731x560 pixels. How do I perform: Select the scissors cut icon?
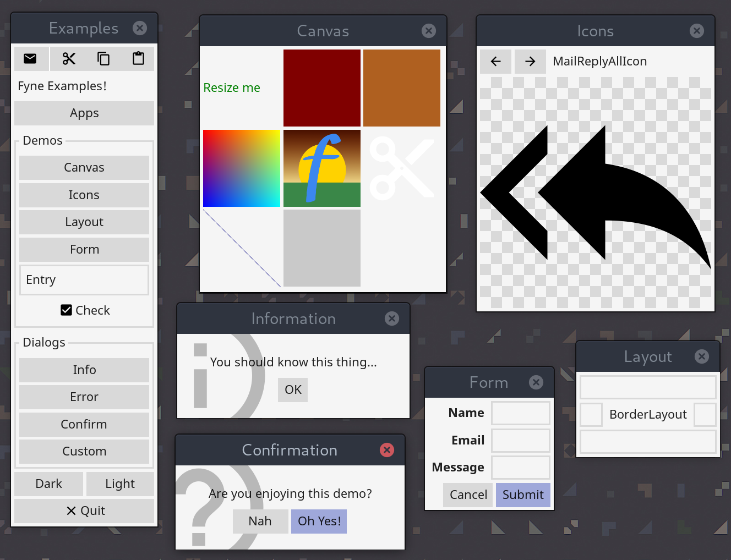tap(69, 59)
